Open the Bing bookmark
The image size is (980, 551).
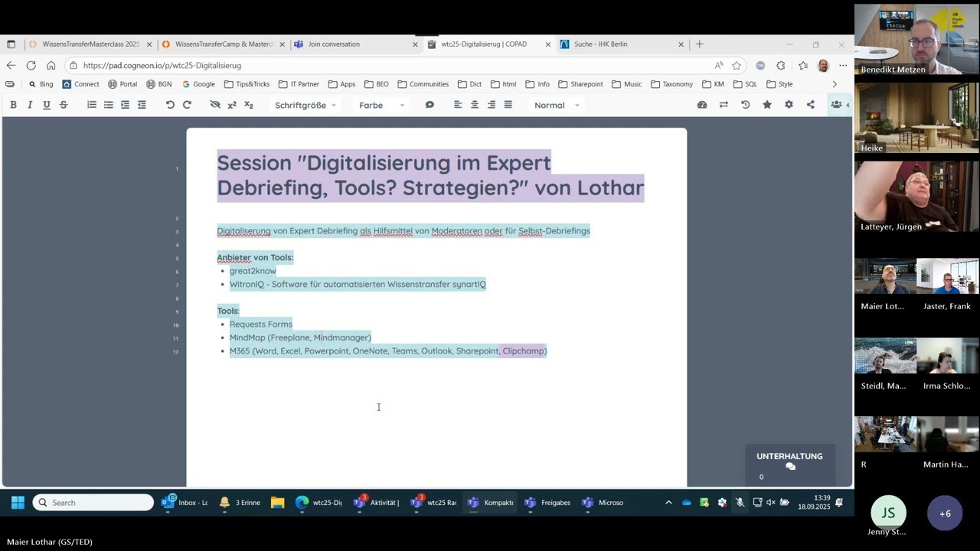click(41, 84)
